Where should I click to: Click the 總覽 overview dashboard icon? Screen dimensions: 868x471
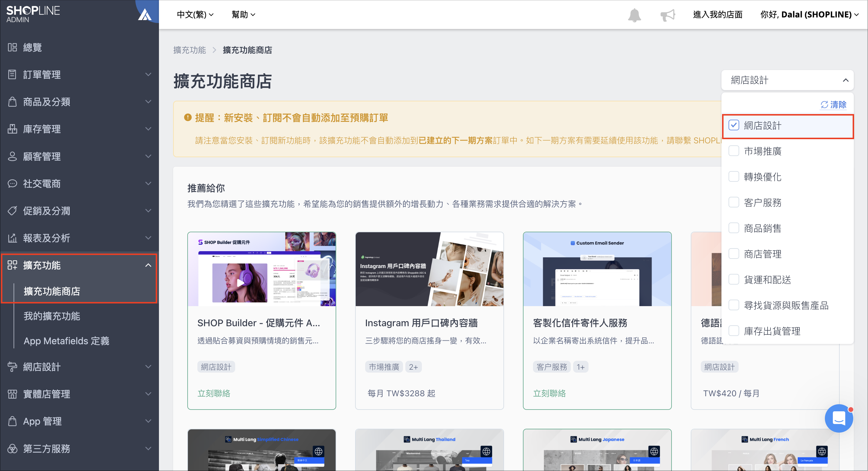click(x=12, y=47)
